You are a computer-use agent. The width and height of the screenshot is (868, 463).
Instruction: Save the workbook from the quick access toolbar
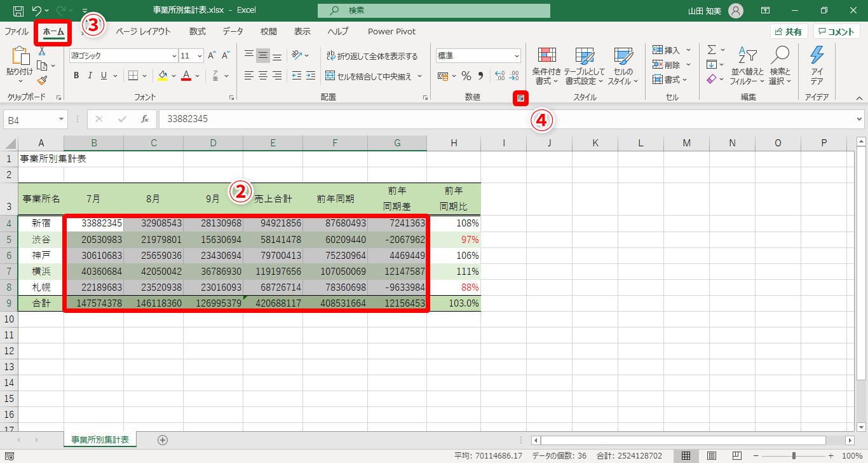18,11
